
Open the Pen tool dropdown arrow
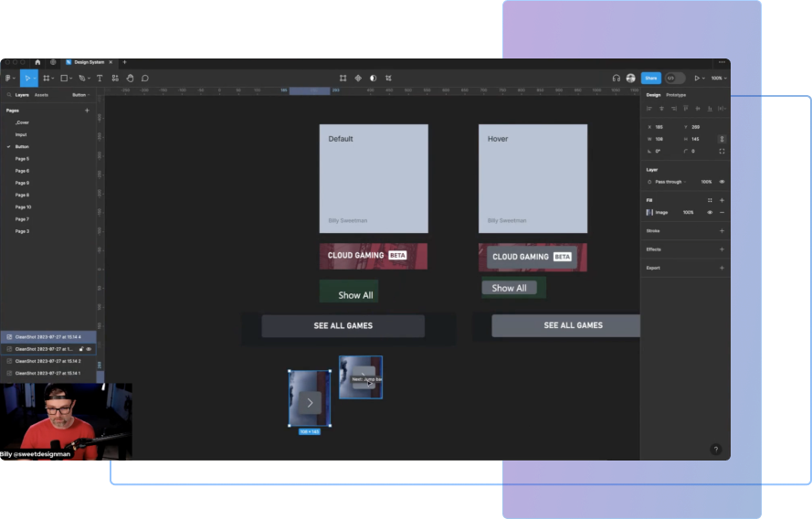(90, 79)
